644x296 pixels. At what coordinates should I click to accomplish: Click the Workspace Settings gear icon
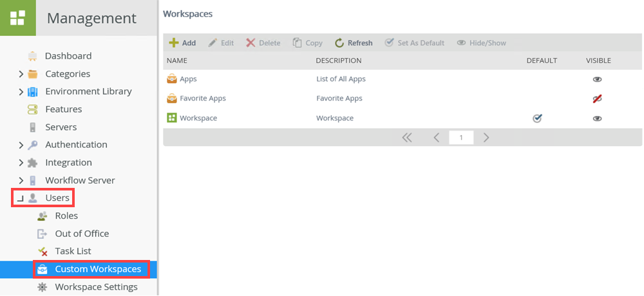point(43,287)
